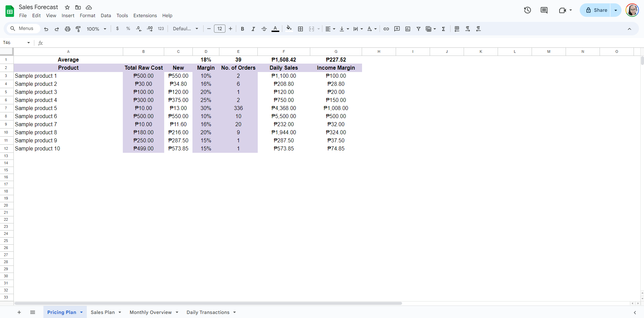The width and height of the screenshot is (644, 318).
Task: Format as percent
Action: pyautogui.click(x=128, y=29)
